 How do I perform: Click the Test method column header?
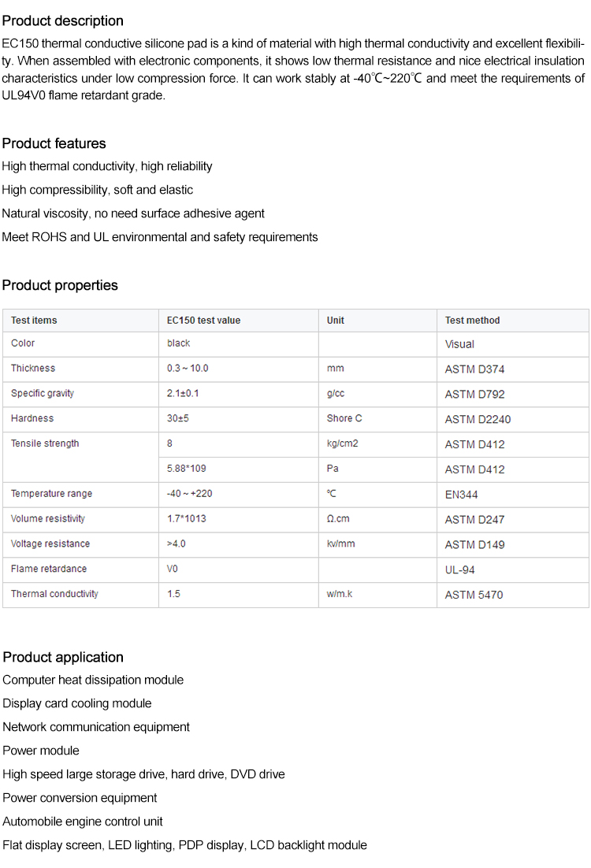472,321
